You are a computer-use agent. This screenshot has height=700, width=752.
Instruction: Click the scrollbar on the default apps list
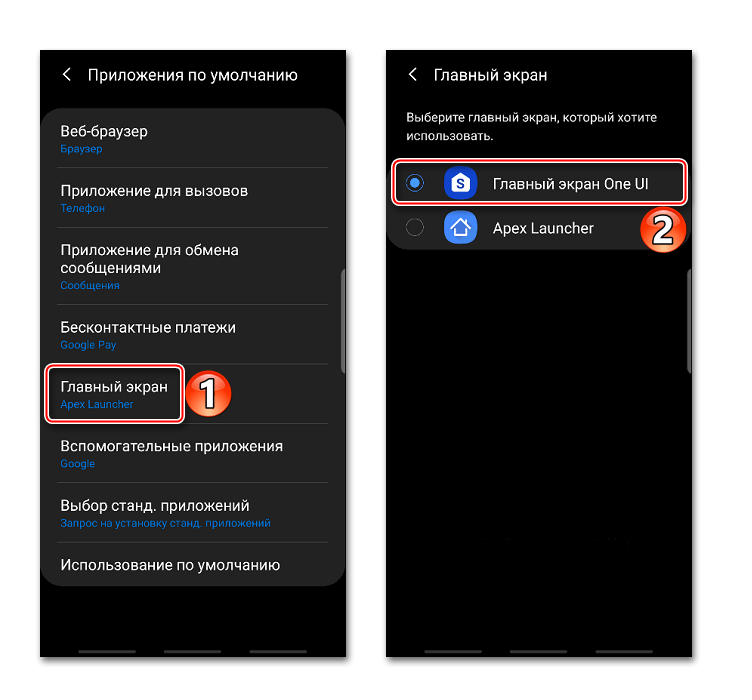343,321
